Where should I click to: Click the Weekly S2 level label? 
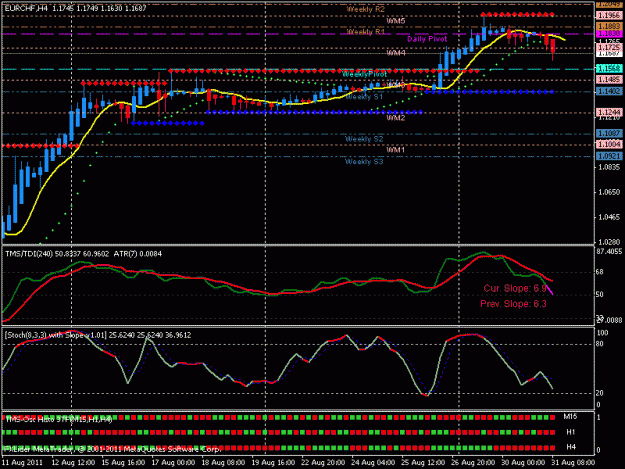364,139
